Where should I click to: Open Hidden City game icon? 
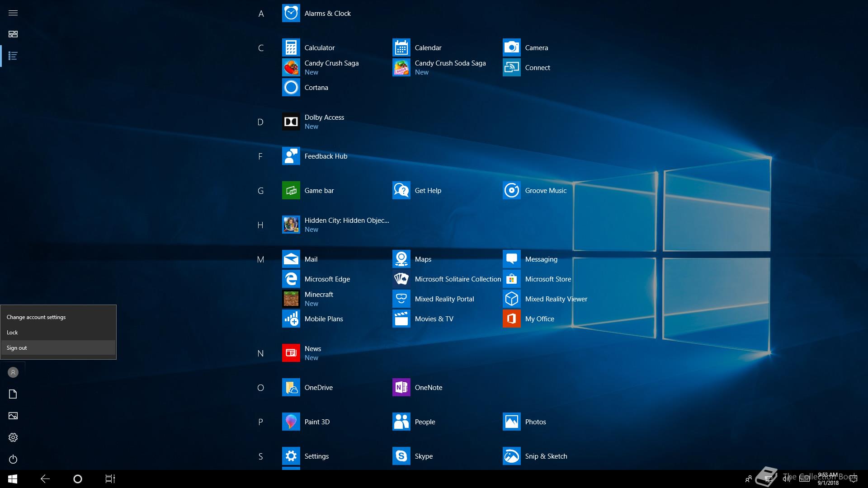291,225
